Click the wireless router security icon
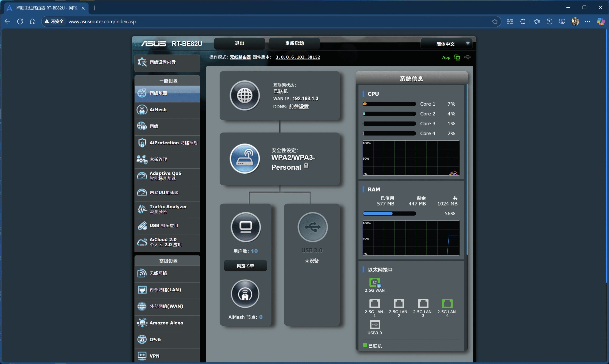Viewport: 609px width, 364px height. click(245, 158)
